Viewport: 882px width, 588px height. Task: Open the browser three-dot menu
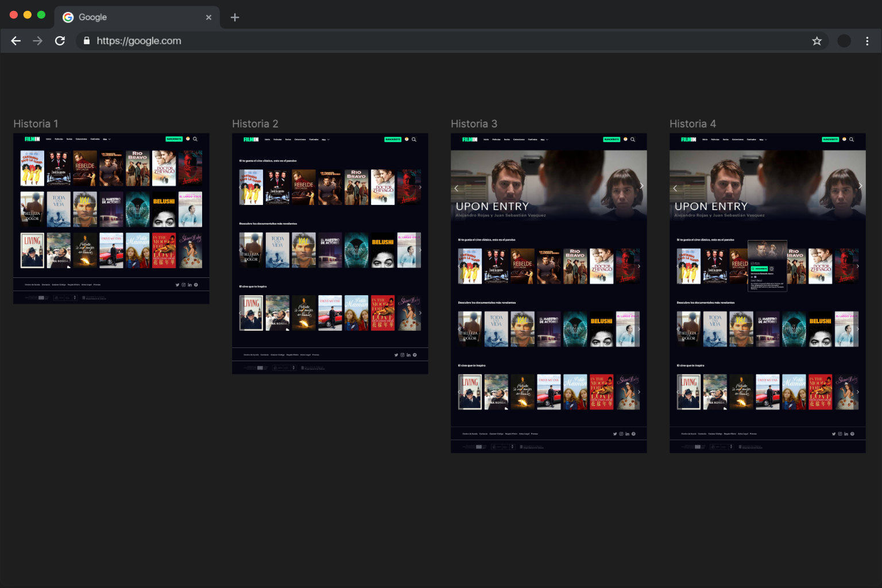867,41
